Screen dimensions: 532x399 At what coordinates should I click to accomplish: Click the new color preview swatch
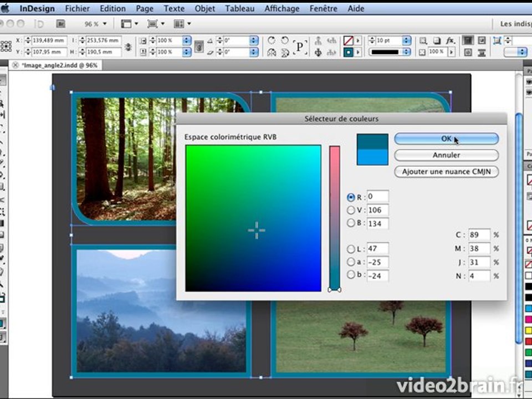point(372,141)
